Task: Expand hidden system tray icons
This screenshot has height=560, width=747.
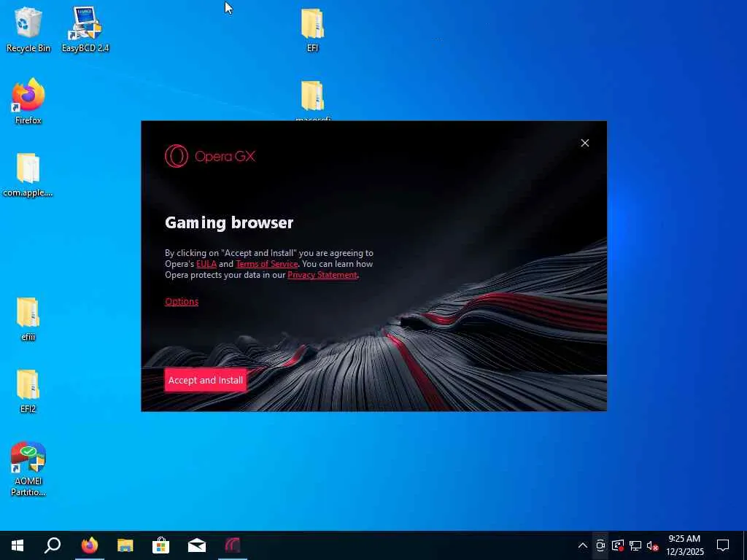Action: point(583,545)
